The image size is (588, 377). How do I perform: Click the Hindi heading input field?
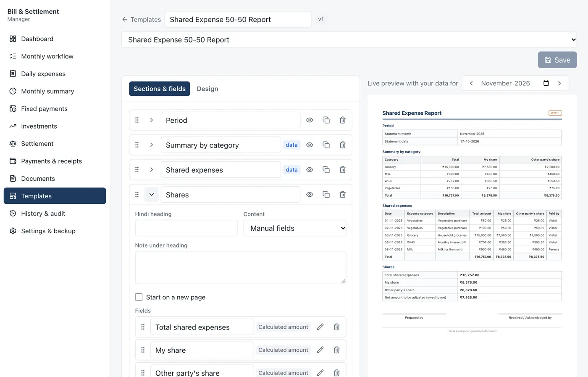click(x=186, y=228)
